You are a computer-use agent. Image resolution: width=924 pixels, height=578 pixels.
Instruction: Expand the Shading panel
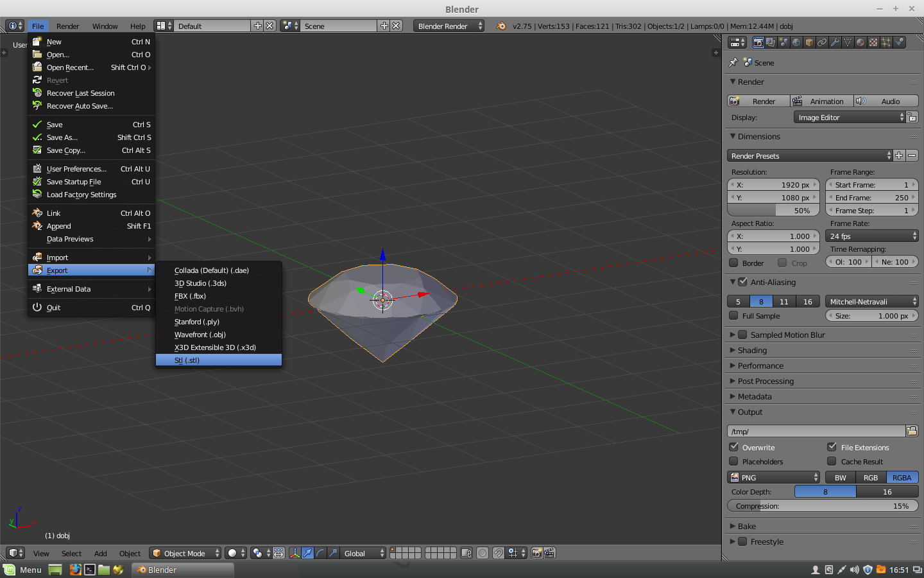pos(752,350)
